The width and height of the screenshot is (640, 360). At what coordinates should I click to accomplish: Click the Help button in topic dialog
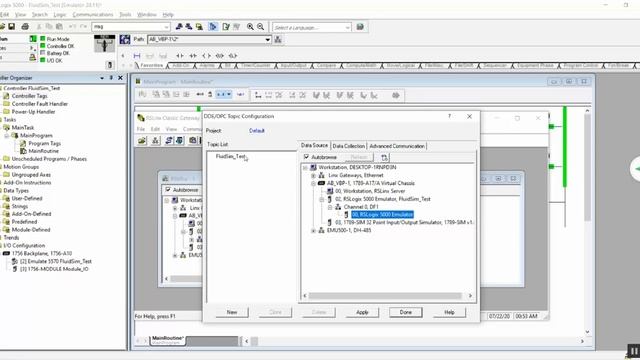click(449, 312)
